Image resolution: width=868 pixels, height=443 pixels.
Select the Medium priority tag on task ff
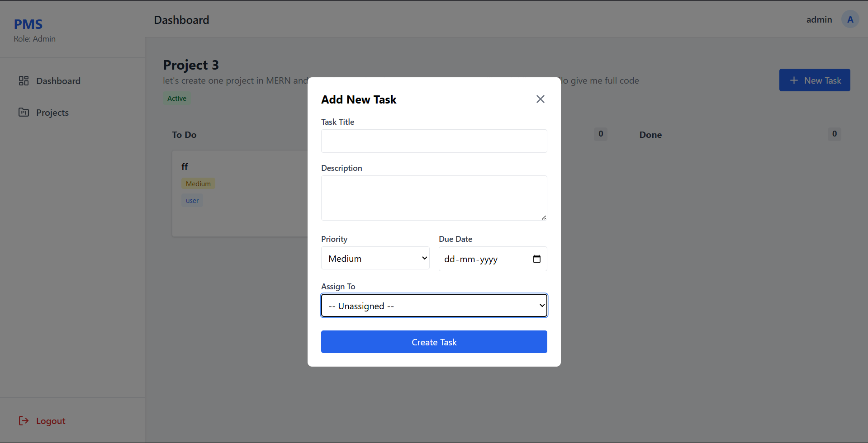[198, 184]
